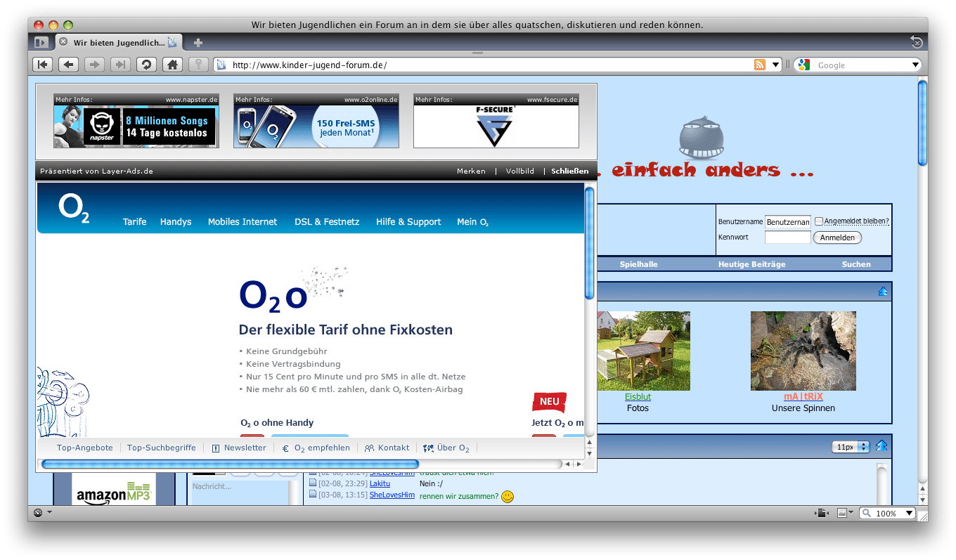Click the ad frame horizontal scrollbar thumb
Viewport: 956px width, 560px height.
click(x=230, y=464)
